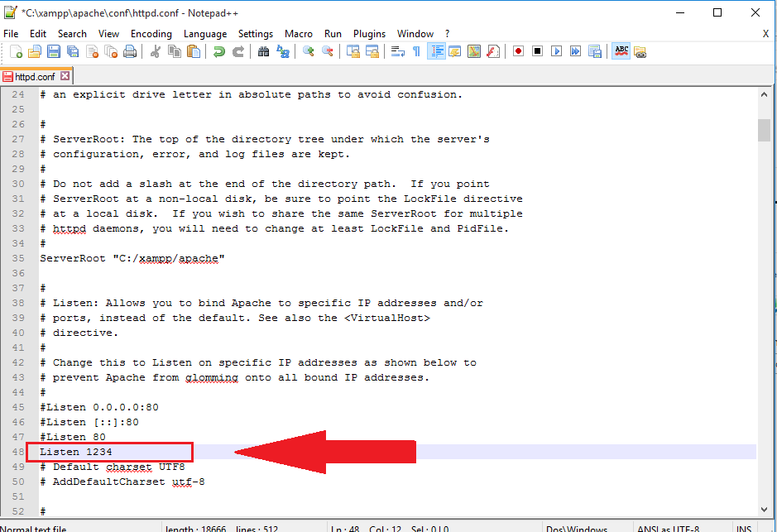Screen dimensions: 777x532
Task: Click the ServerRoot "C:/xampp/apache" line
Action: point(132,259)
